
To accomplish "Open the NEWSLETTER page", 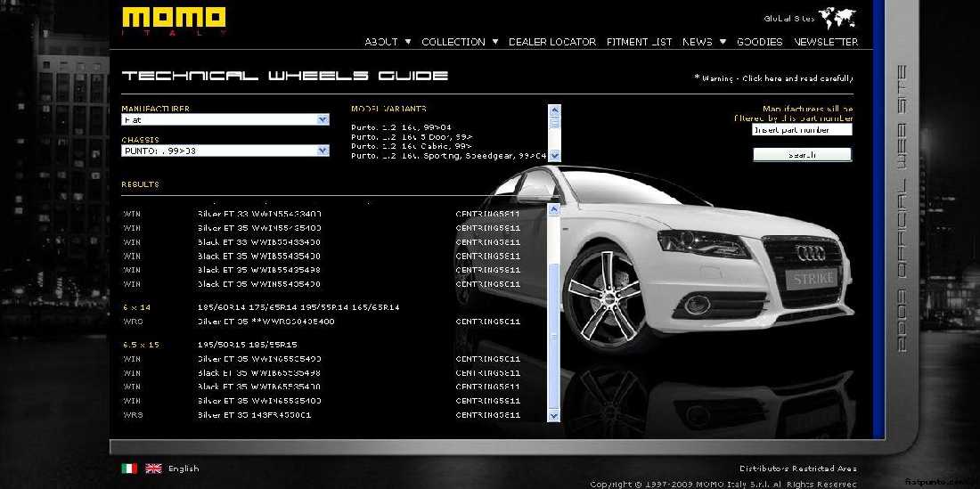I will pos(826,42).
